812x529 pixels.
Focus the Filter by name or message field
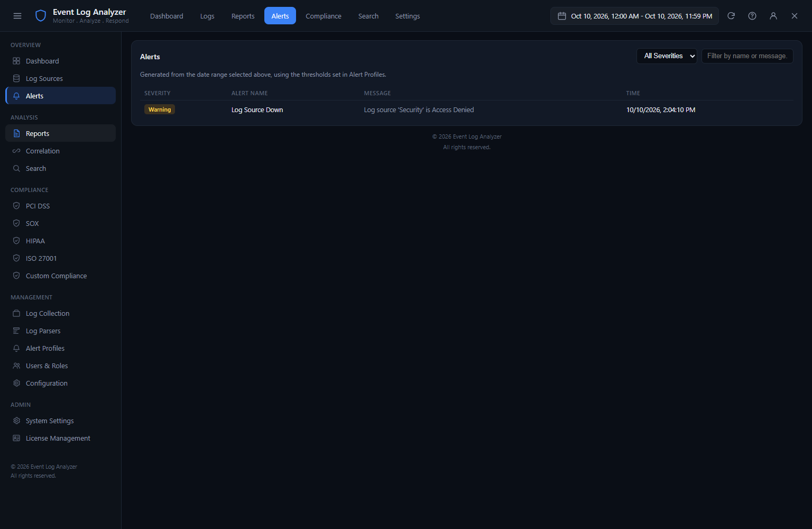[x=747, y=56]
